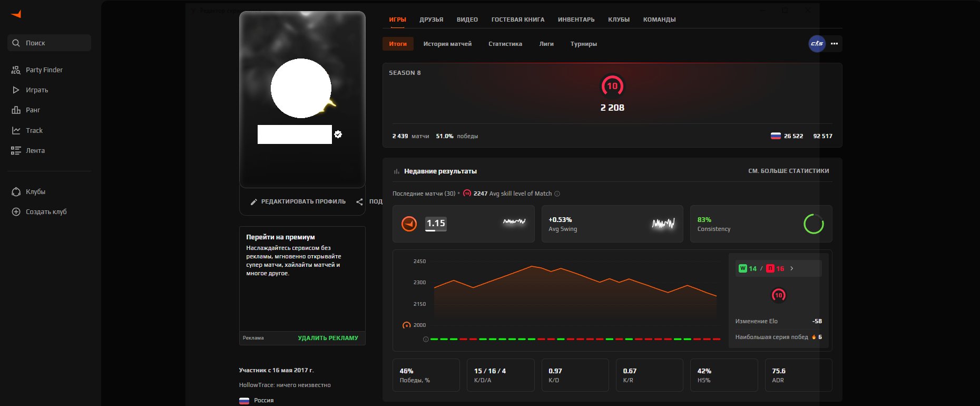Open the Турниры sub-tab

click(x=584, y=44)
